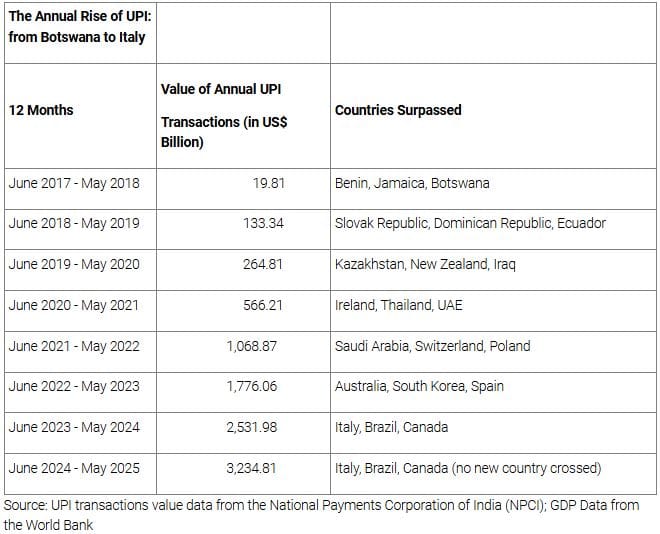Click 'Benin, Jamaica, Botswana' cell
This screenshot has height=534, width=660.
(x=412, y=183)
